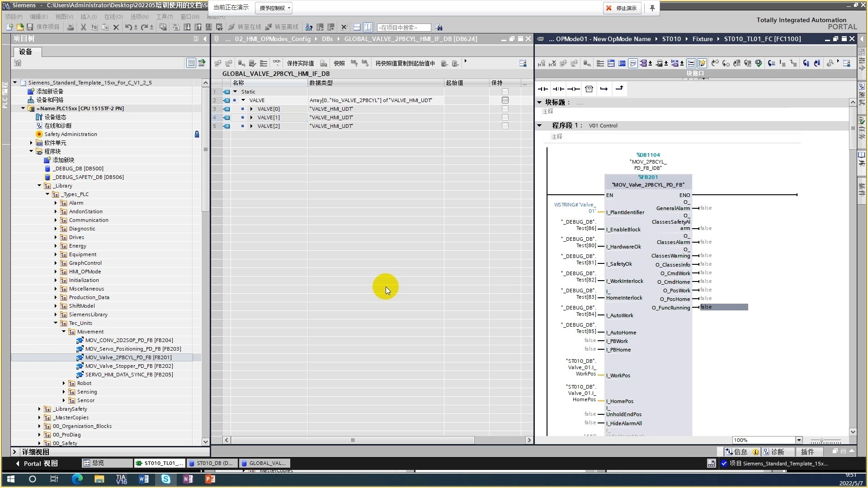The image size is (868, 488).
Task: Click the Save project icon
Action: (x=30, y=27)
